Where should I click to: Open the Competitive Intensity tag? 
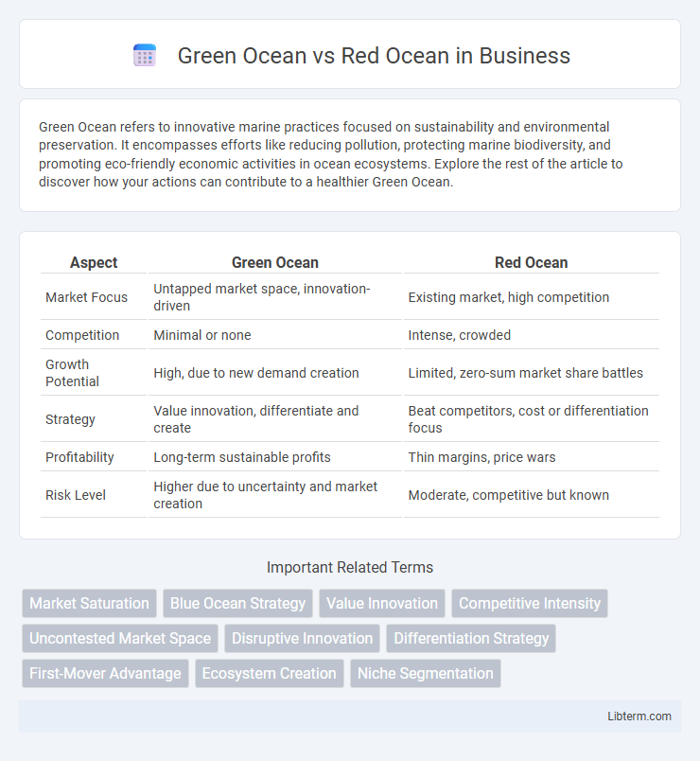click(x=529, y=603)
